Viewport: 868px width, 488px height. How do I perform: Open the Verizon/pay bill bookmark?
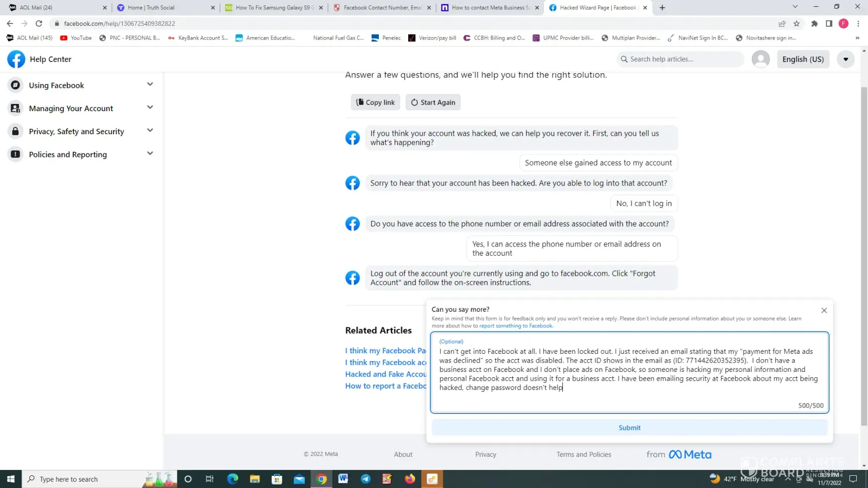pyautogui.click(x=432, y=38)
